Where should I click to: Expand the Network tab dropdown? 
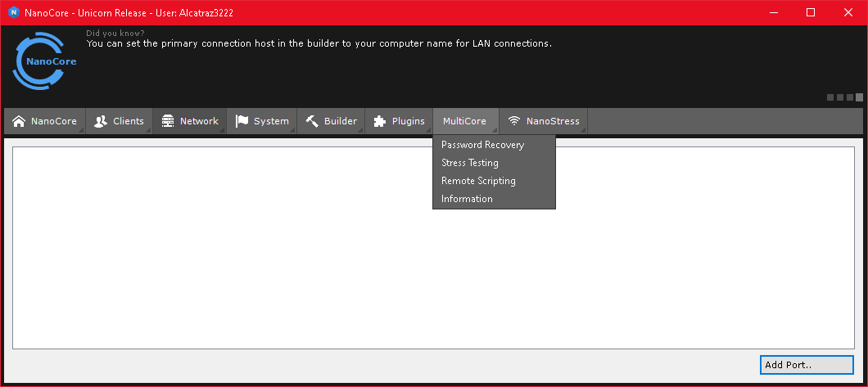(199, 121)
